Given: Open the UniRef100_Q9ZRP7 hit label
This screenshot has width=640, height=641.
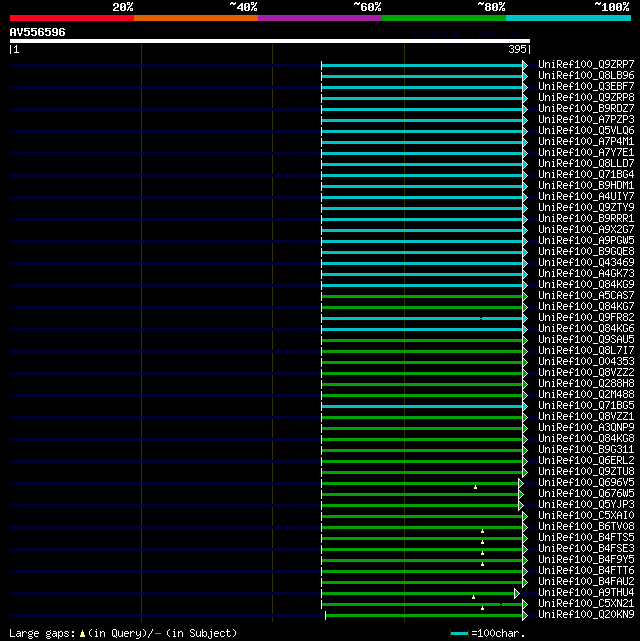Looking at the screenshot, I should [586, 65].
